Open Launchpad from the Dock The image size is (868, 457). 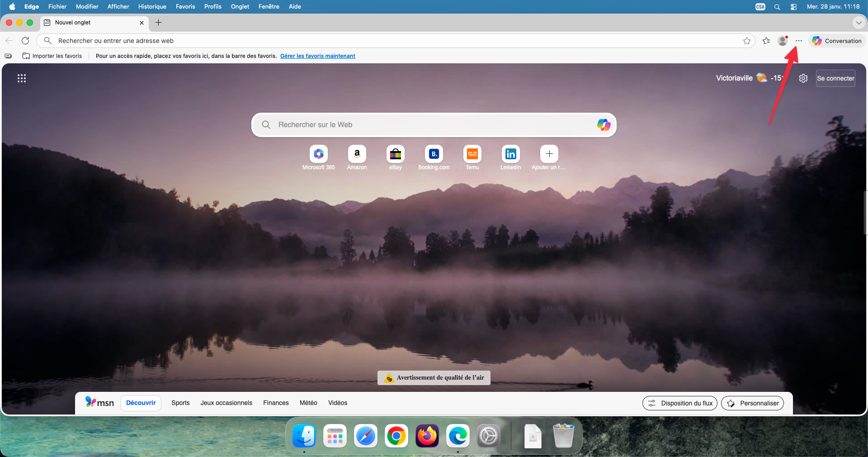(x=335, y=436)
